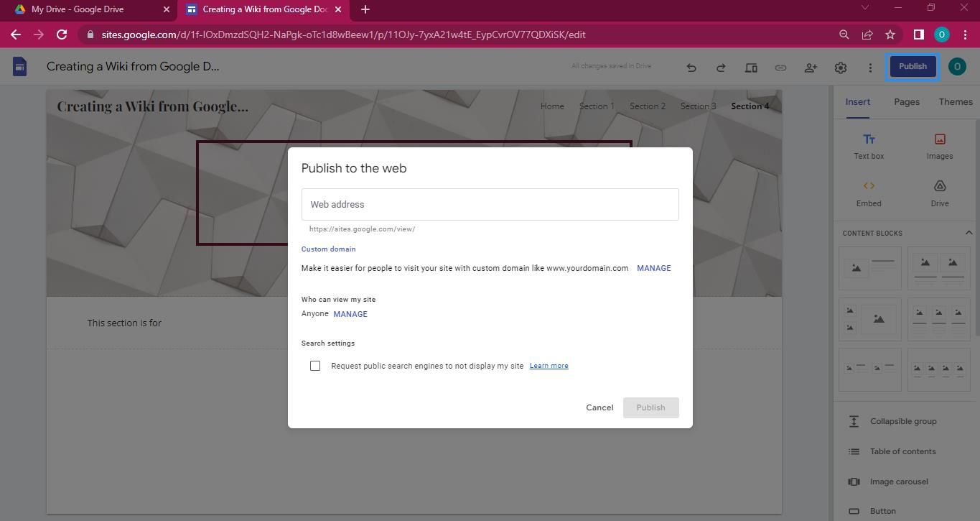The image size is (980, 521).
Task: Cancel the publish dialog
Action: click(599, 407)
